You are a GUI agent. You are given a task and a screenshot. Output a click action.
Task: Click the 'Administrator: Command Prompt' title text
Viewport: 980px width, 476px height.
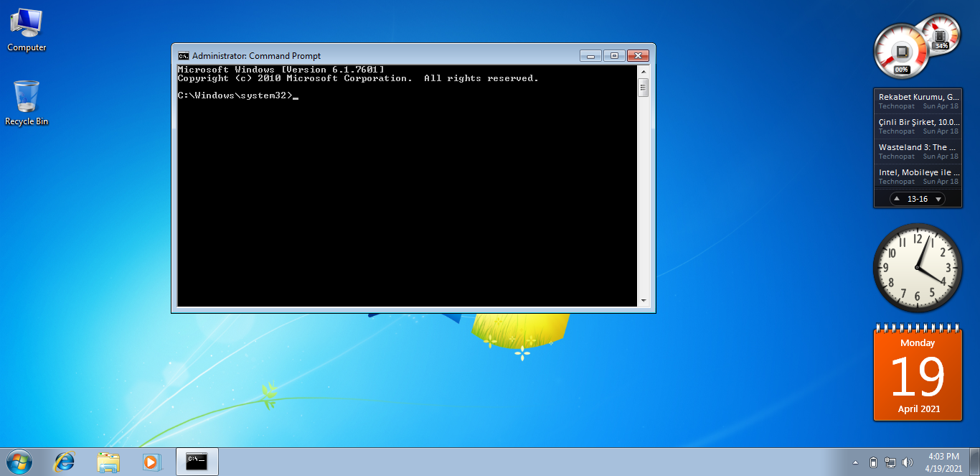point(256,56)
